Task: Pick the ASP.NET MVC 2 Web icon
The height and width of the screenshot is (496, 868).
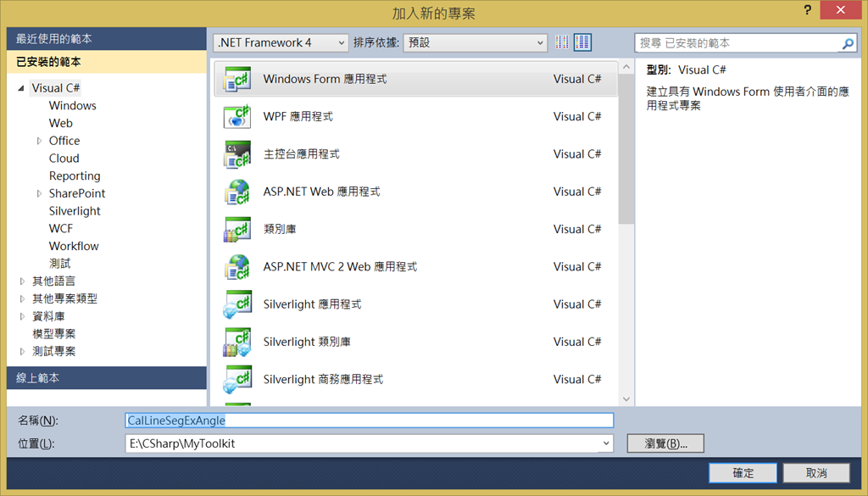Action: (237, 267)
